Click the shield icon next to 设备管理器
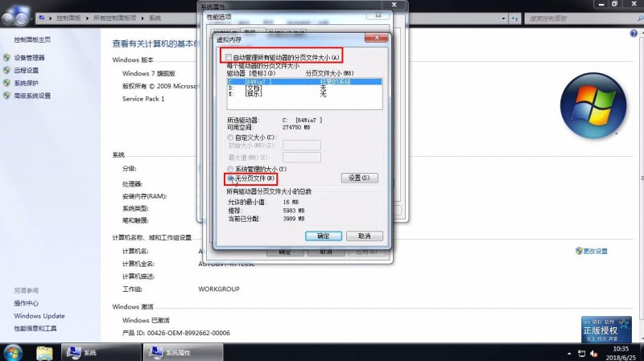Image resolution: width=644 pixels, height=361 pixels. click(x=6, y=58)
